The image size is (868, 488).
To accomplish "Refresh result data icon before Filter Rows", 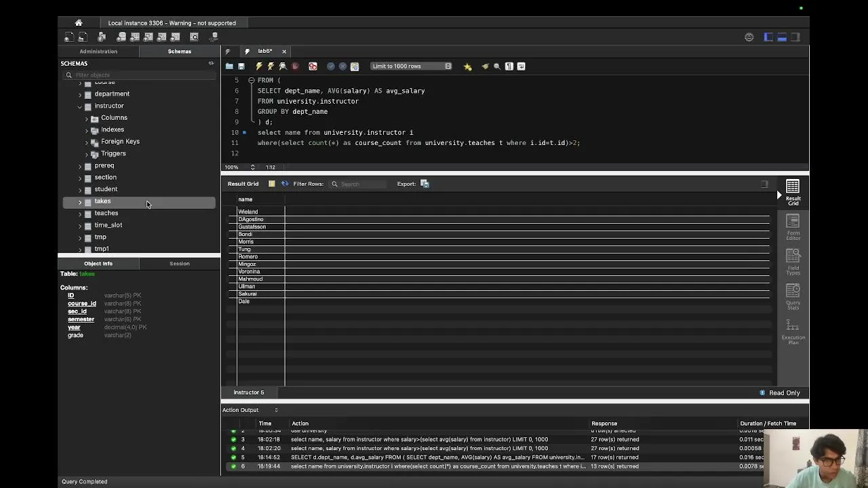I will coord(285,184).
